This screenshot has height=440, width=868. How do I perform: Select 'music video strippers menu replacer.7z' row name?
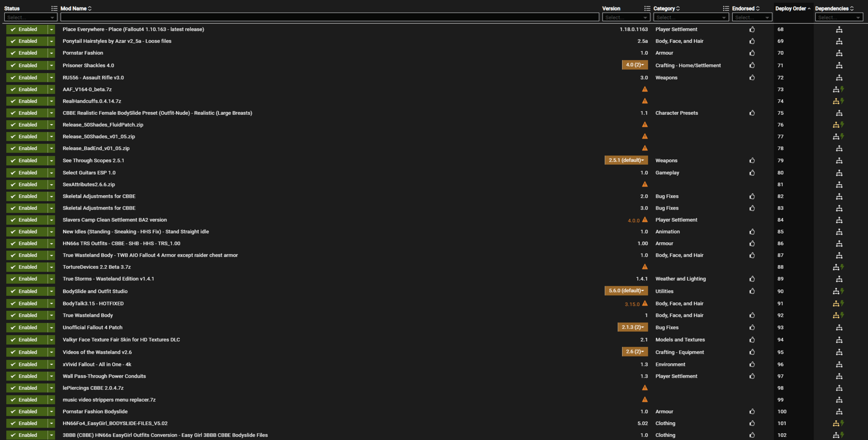109,400
